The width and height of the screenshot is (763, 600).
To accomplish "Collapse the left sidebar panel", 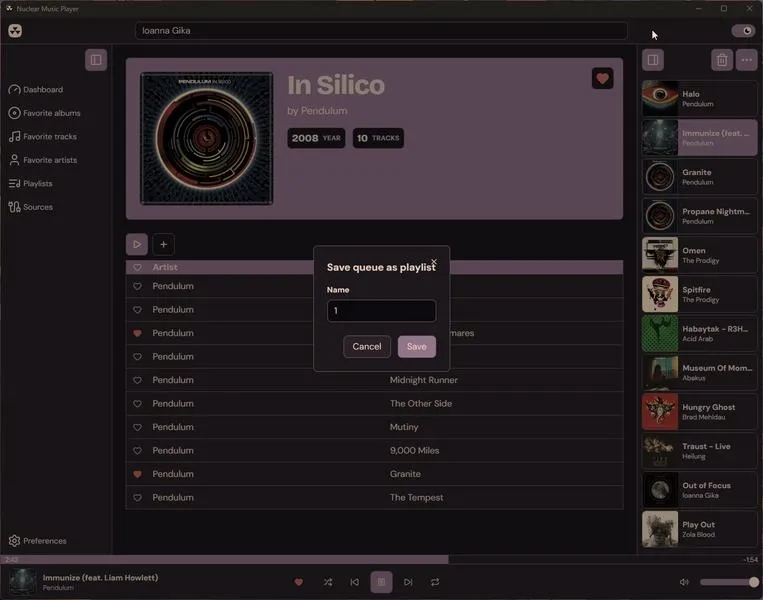I will (x=96, y=60).
